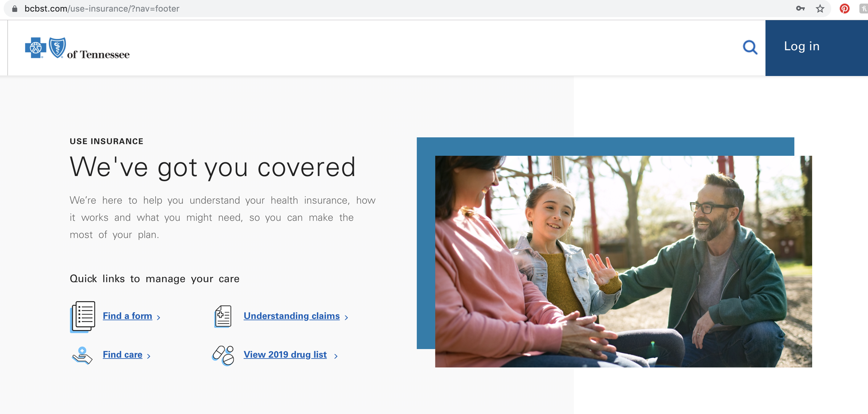Click the document forms icon
The height and width of the screenshot is (414, 868).
point(83,317)
